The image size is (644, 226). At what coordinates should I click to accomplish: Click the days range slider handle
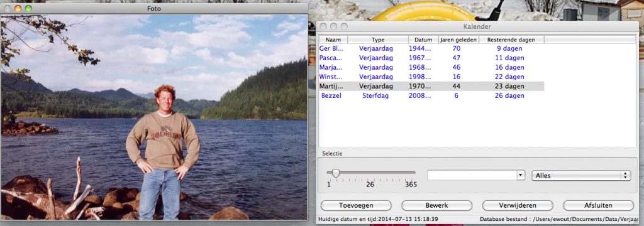(336, 173)
